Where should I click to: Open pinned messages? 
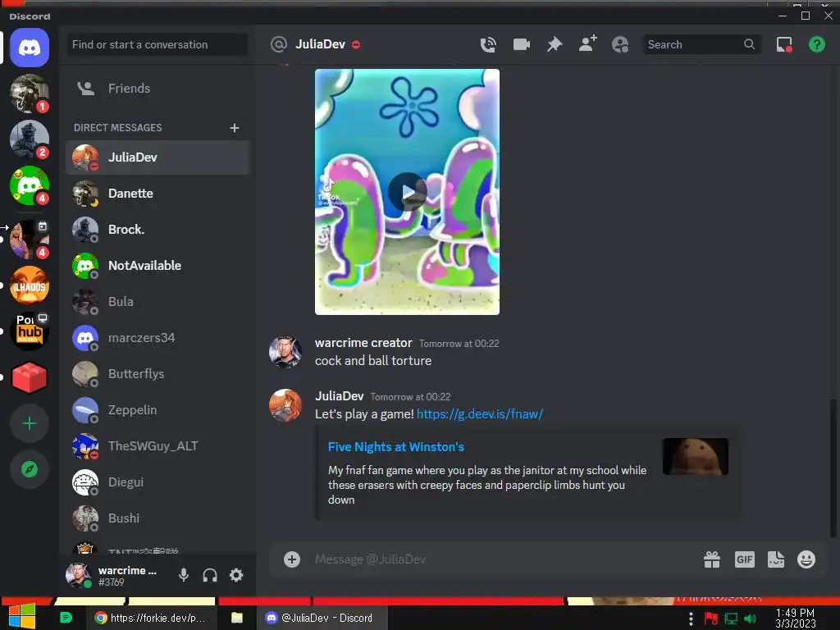pos(555,44)
